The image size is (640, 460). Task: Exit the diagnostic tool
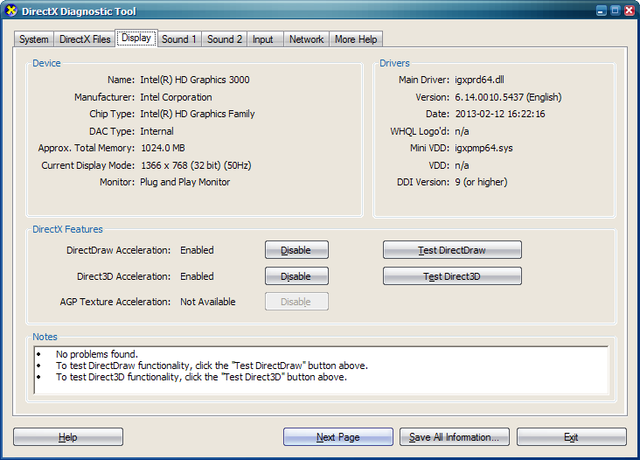(x=571, y=437)
